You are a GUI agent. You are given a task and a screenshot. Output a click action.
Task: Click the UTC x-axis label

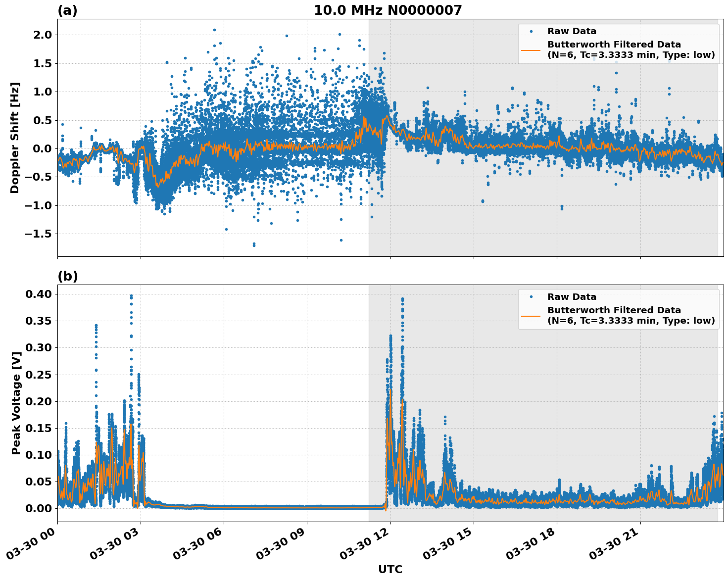tap(390, 570)
